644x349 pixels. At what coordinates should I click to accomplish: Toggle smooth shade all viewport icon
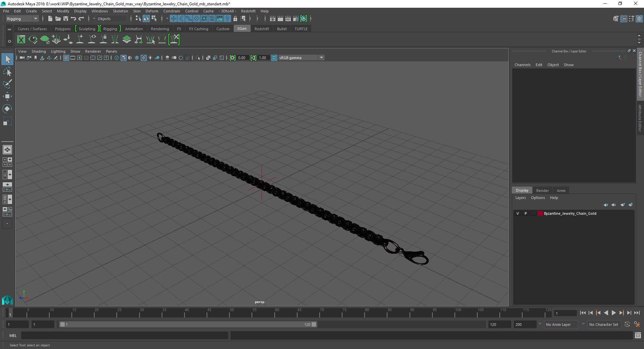pos(123,58)
